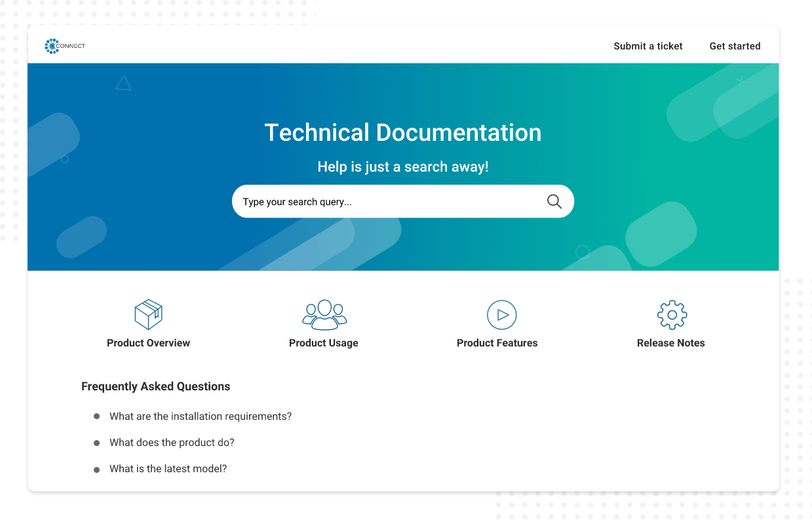This screenshot has height=522, width=812.
Task: Click the Release Notes gear icon
Action: (x=672, y=315)
